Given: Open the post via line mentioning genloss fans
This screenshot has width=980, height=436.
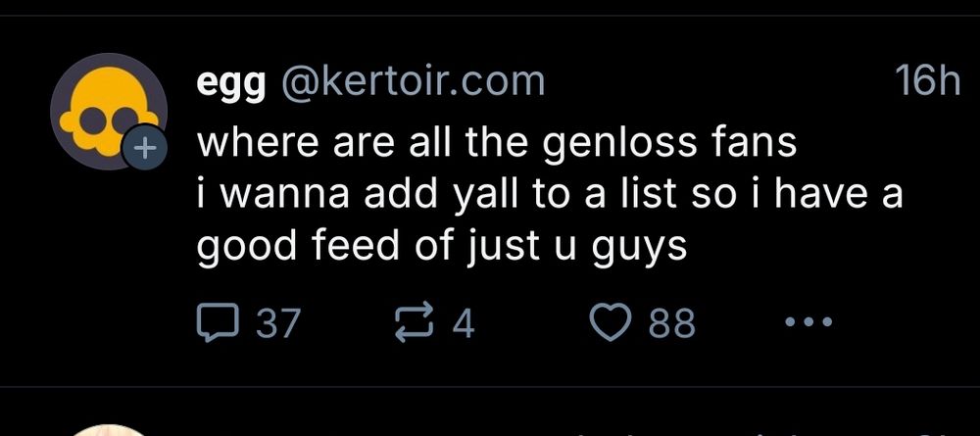Looking at the screenshot, I should (498, 145).
